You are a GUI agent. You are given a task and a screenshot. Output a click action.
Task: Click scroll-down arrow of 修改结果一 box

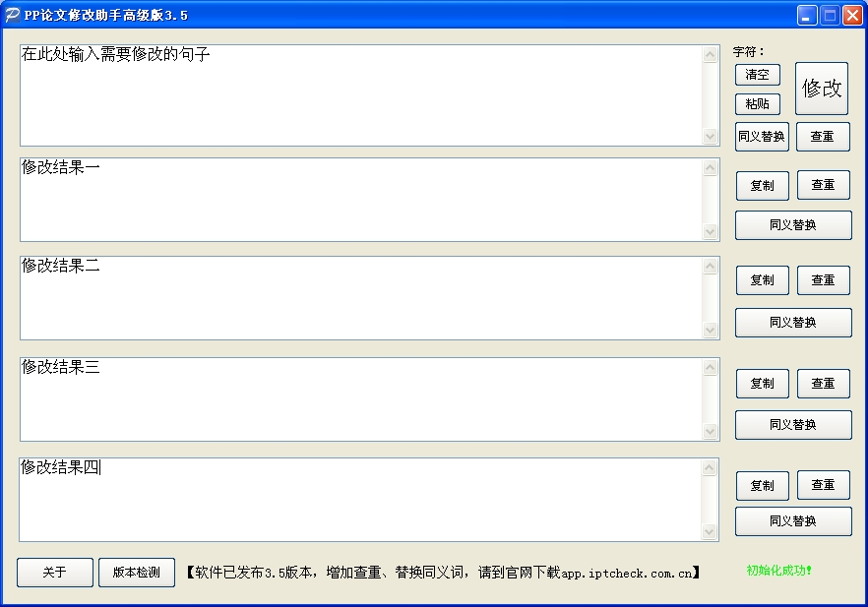710,232
